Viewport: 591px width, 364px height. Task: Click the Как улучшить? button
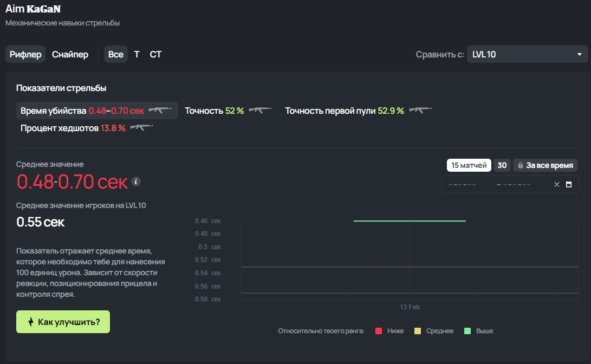(63, 322)
